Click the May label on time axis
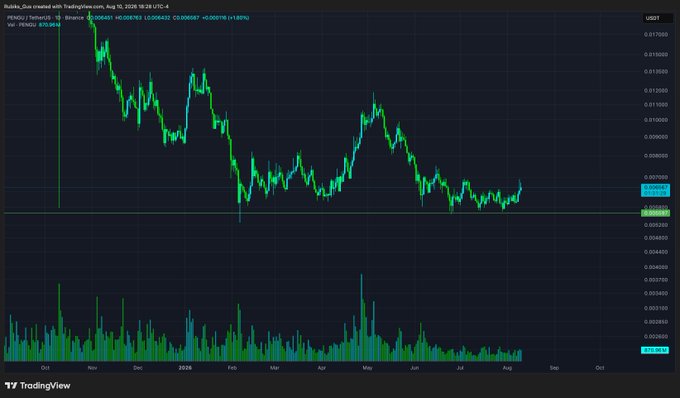Viewport: 680px width, 398px height. point(367,368)
